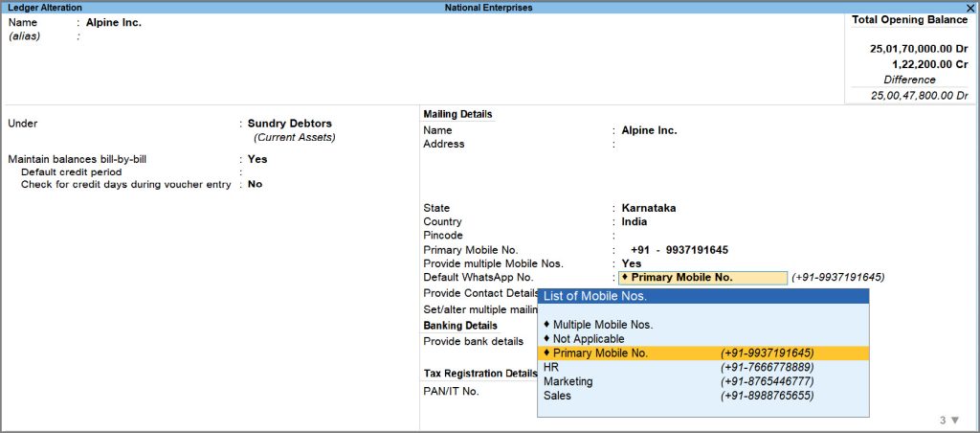Click the more-items indicator 3 arrow
The width and height of the screenshot is (980, 433).
click(x=949, y=421)
